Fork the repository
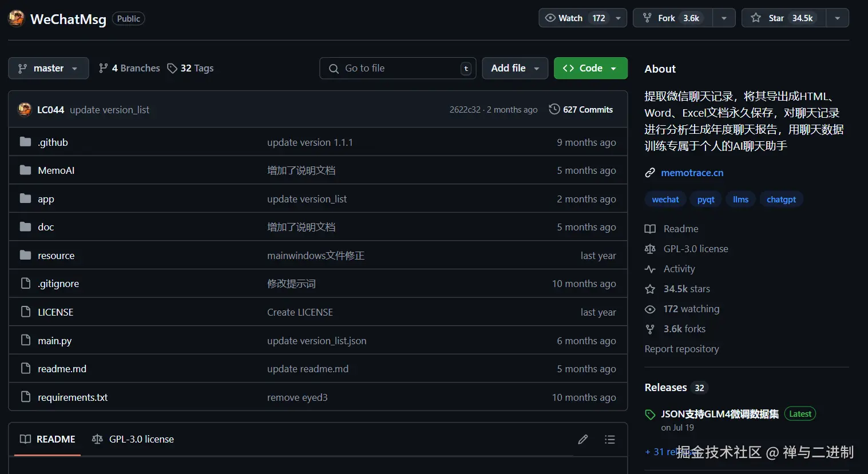Viewport: 868px width, 474px height. pyautogui.click(x=673, y=18)
